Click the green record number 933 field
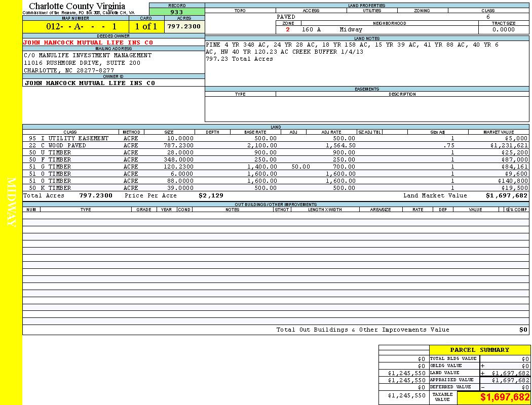 pos(177,12)
